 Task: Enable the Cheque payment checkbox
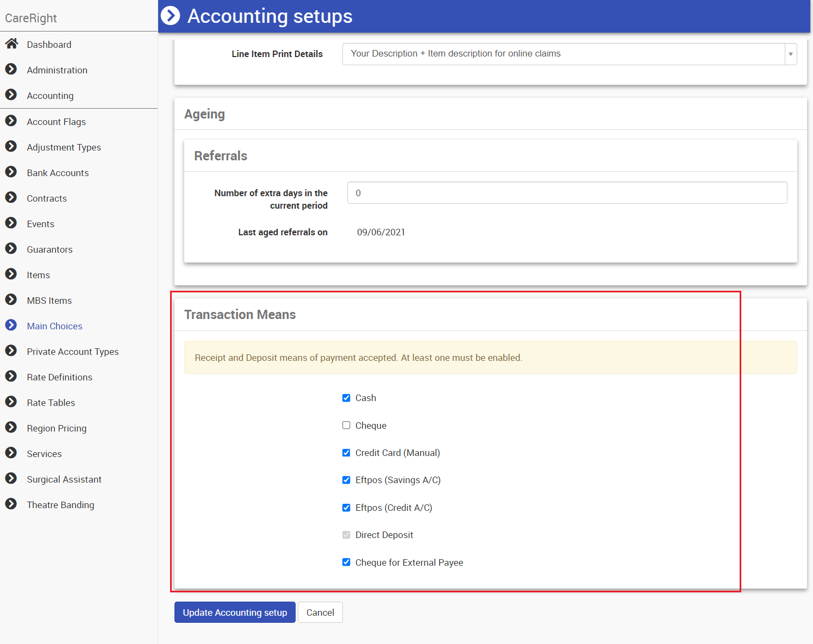(x=346, y=425)
